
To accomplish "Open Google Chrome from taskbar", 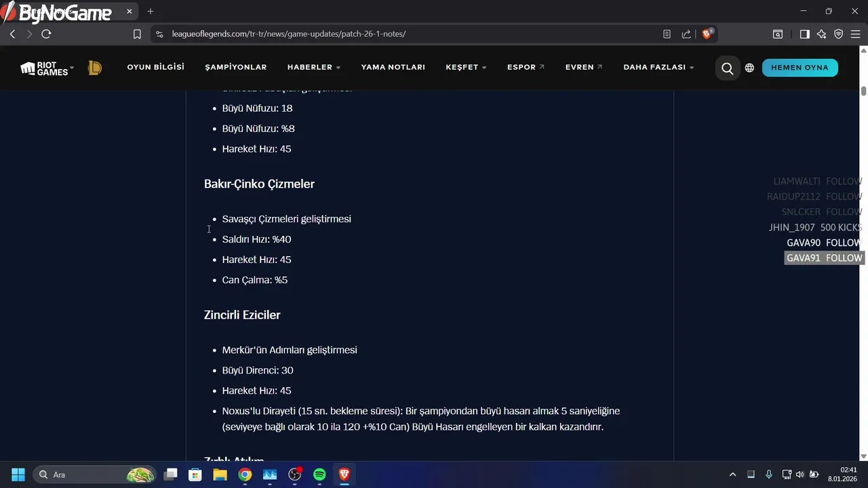I will tap(245, 474).
